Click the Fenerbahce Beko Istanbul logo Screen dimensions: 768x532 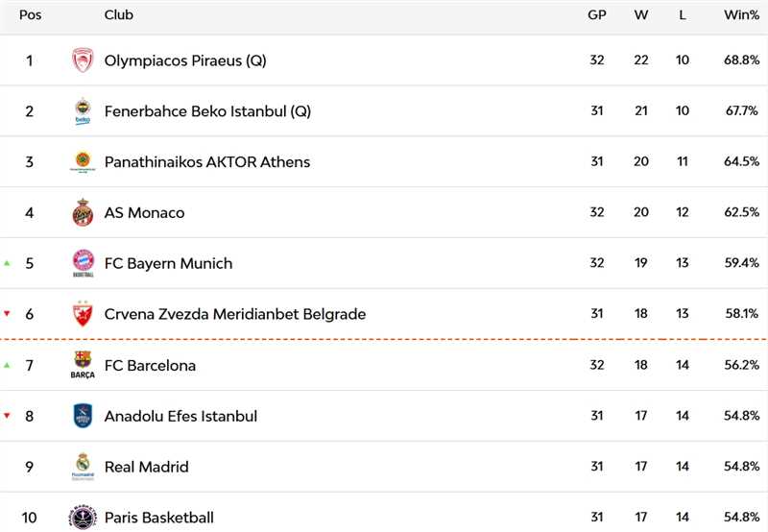click(83, 111)
